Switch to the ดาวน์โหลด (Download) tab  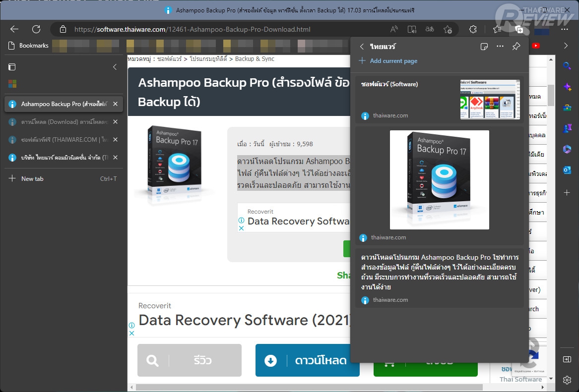click(x=64, y=122)
